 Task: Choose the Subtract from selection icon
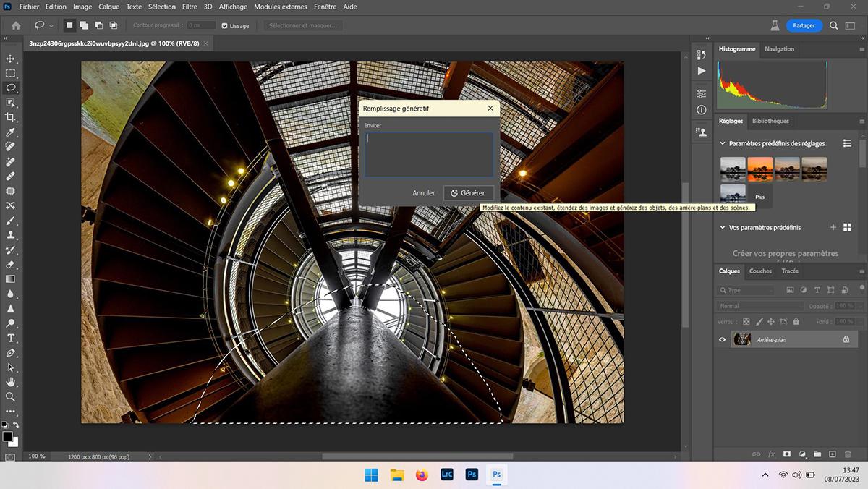coord(98,25)
